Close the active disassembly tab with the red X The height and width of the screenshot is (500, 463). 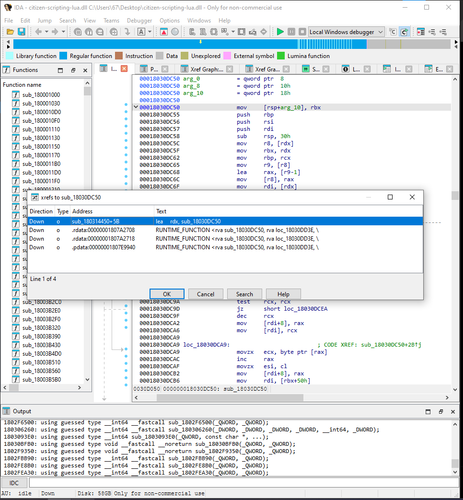point(124,69)
